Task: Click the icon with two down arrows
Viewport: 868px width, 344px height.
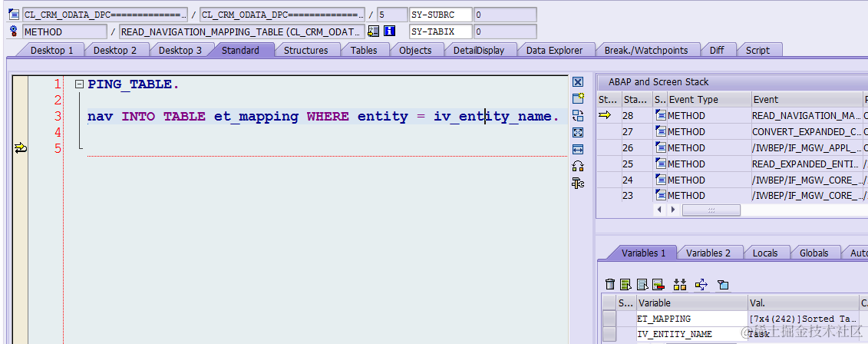Action: coord(680,284)
